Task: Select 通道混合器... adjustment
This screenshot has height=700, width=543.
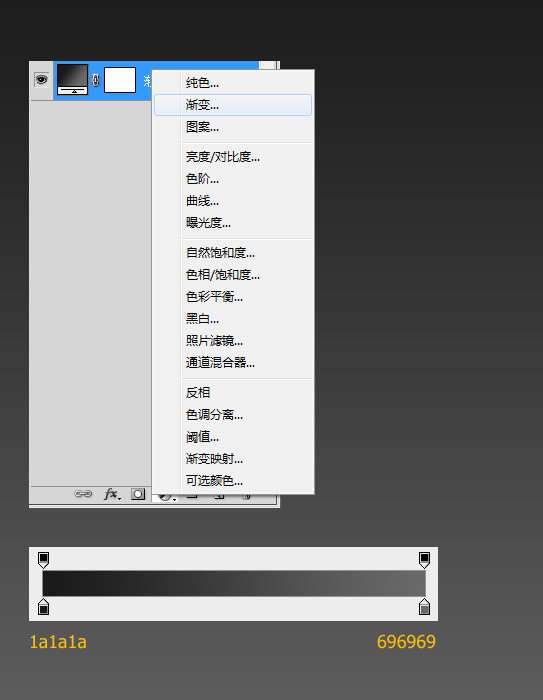Action: tap(233, 363)
